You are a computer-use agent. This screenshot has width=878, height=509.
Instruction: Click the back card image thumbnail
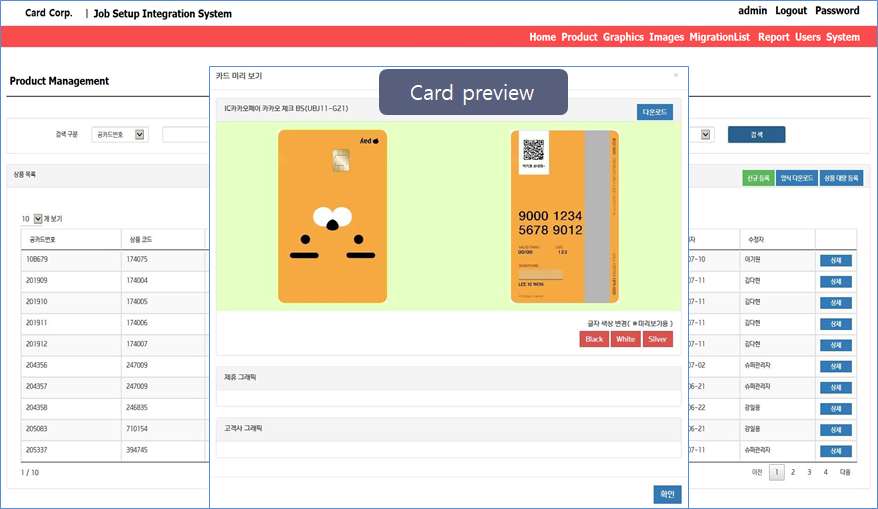[x=564, y=216]
